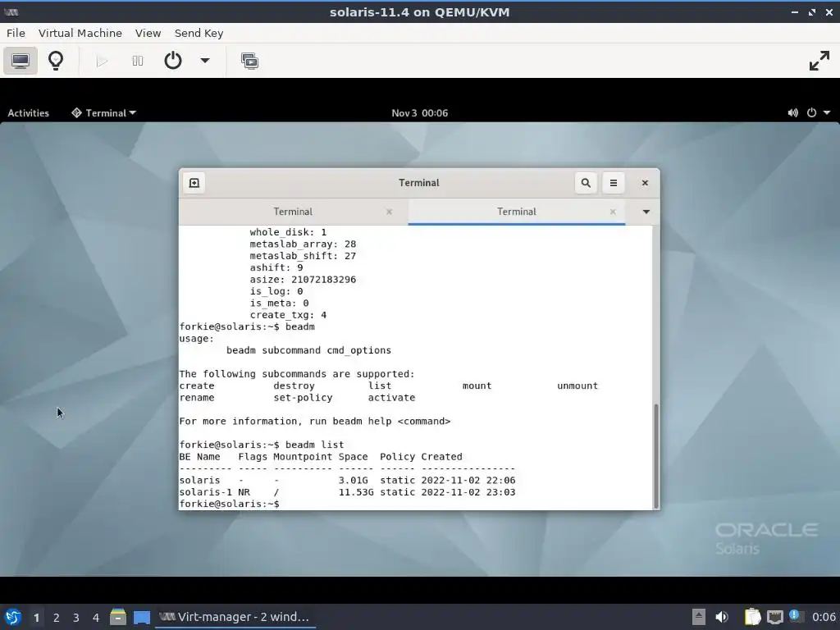Open Activities overview in Solaris guest
This screenshot has height=630, width=840.
(x=28, y=113)
